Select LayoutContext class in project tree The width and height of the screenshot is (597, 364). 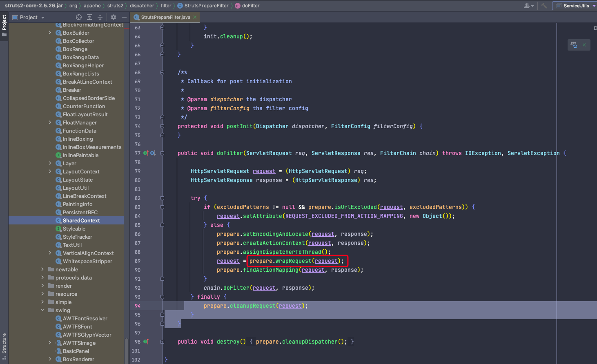(81, 171)
